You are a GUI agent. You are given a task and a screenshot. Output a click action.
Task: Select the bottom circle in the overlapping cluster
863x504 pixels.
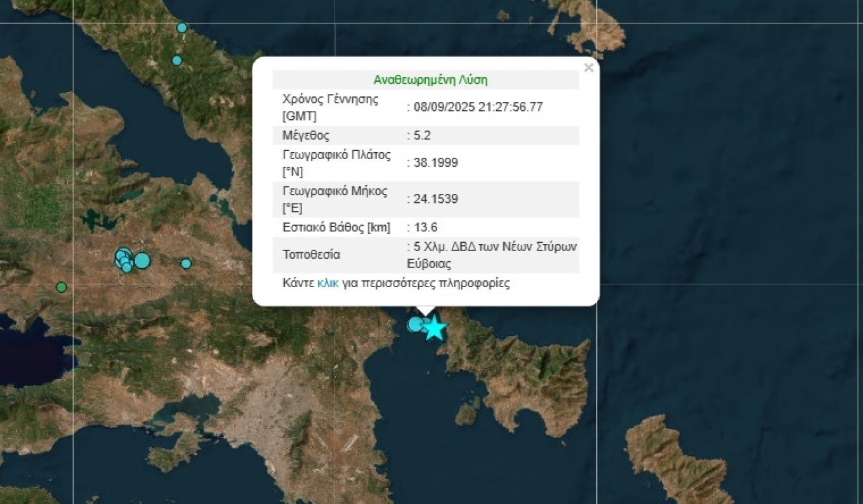127,268
